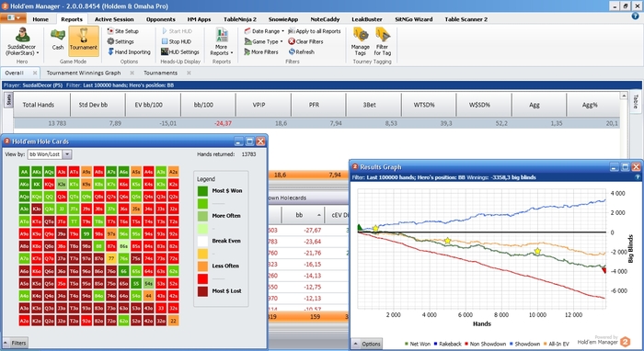The image size is (644, 351).
Task: Open the Date Range filter dropdown
Action: point(264,31)
